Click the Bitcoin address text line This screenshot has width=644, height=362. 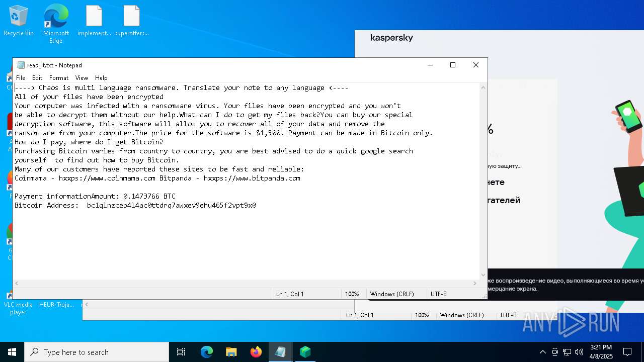[x=135, y=205]
